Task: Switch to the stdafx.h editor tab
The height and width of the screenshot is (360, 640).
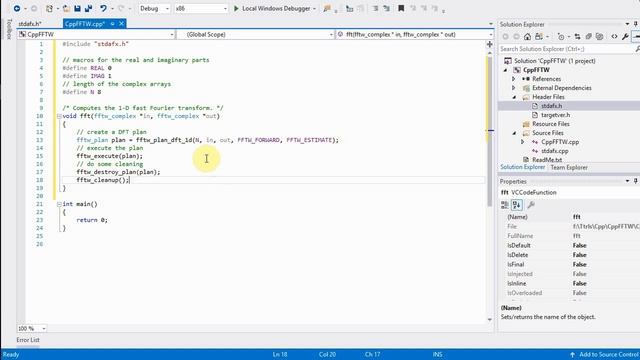Action: [30, 24]
